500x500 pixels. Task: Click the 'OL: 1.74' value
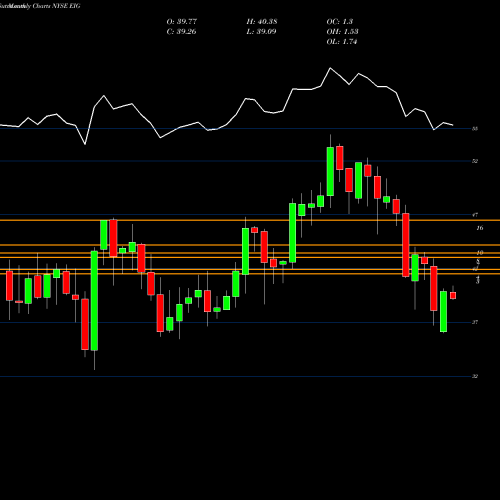point(342,42)
